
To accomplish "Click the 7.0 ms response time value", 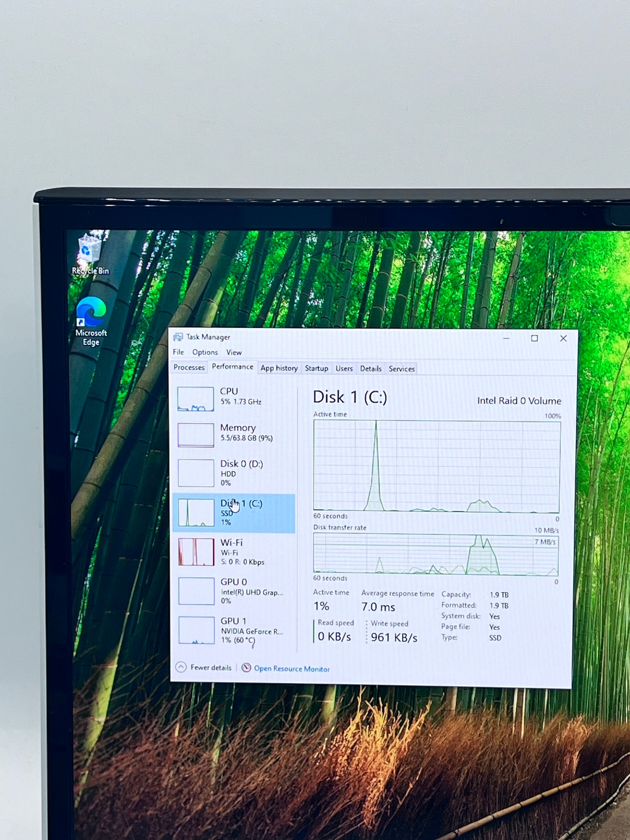I will [378, 607].
